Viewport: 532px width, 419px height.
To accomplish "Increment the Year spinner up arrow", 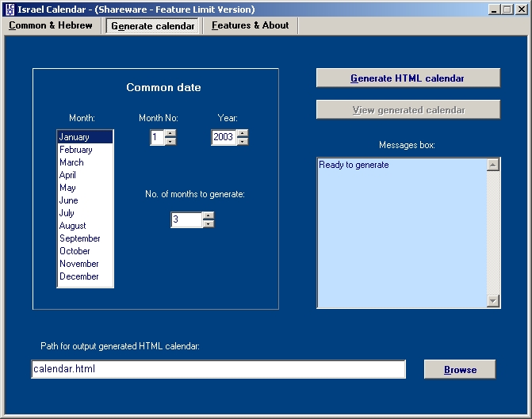I will point(243,133).
